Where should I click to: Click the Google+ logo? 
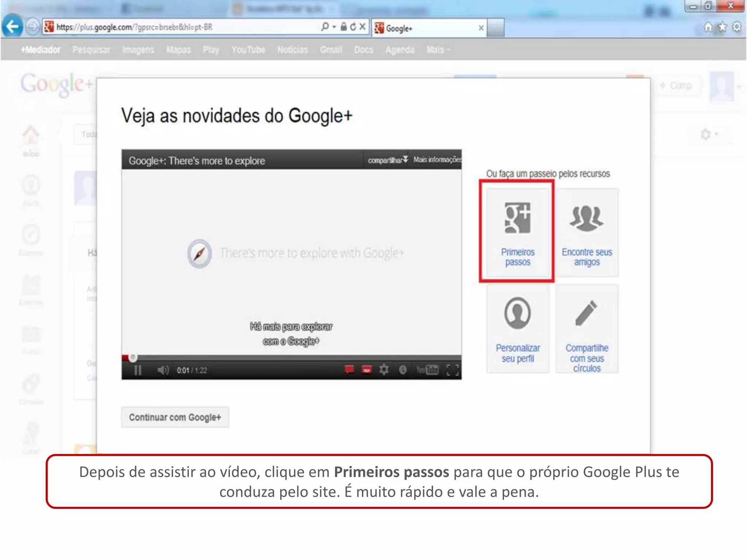tap(57, 84)
